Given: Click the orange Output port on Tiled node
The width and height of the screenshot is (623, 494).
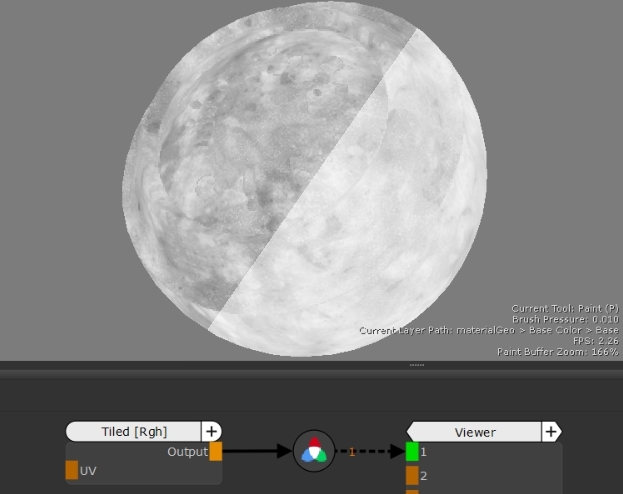Looking at the screenshot, I should 216,452.
